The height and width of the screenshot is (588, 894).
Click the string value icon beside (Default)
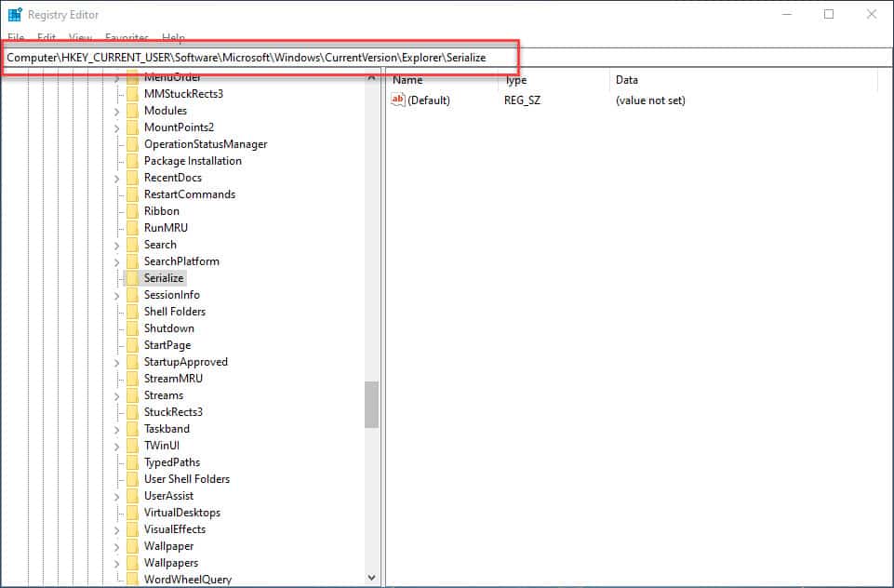(397, 100)
